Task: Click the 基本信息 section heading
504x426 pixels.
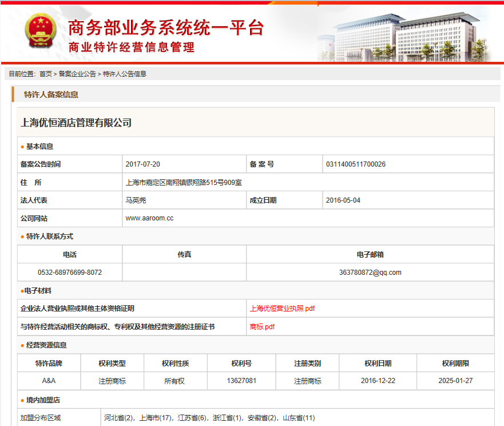Action: pyautogui.click(x=39, y=147)
